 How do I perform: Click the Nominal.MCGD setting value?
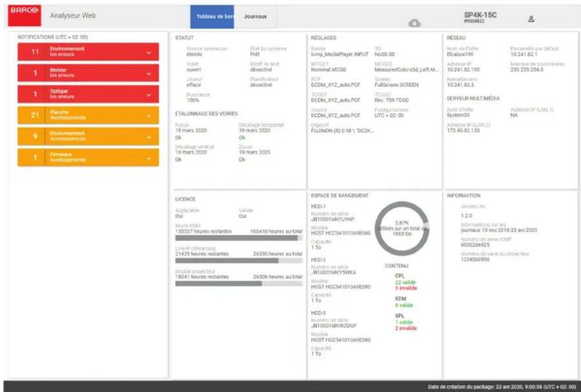coord(329,70)
